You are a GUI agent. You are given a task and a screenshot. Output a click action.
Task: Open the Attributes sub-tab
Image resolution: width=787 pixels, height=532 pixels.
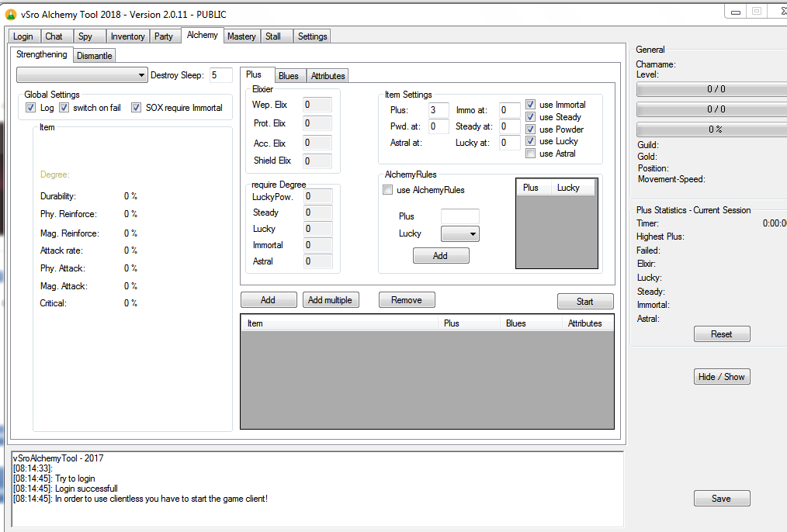(328, 76)
